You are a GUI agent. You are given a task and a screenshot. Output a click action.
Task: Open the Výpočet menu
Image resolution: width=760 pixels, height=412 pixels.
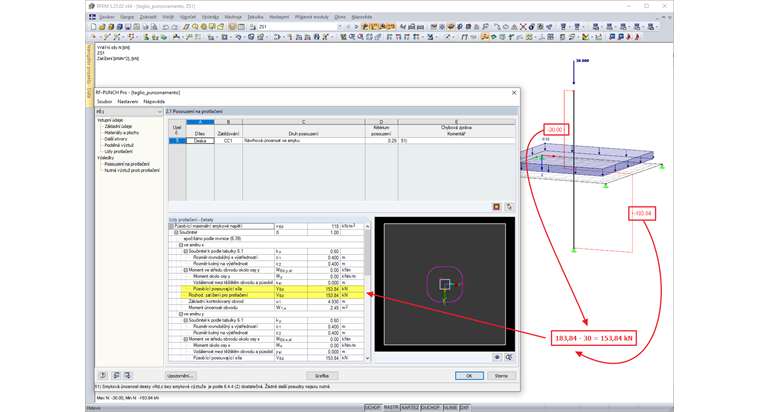pyautogui.click(x=188, y=17)
